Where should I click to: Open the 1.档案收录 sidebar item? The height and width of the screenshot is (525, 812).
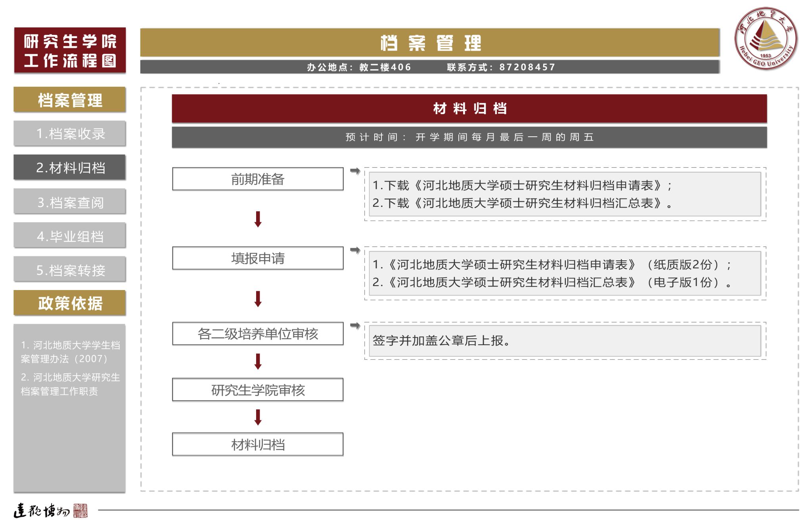point(70,134)
